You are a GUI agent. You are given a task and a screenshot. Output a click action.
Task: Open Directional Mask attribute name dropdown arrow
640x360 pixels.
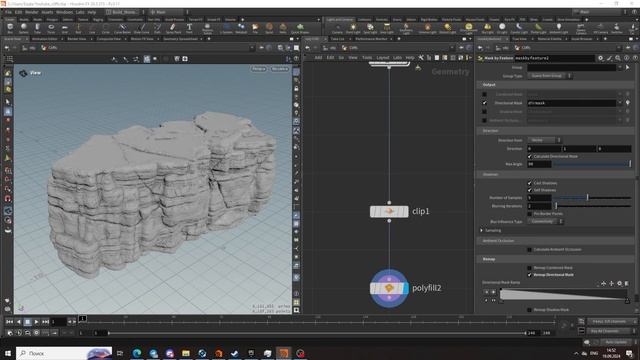pyautogui.click(x=620, y=103)
